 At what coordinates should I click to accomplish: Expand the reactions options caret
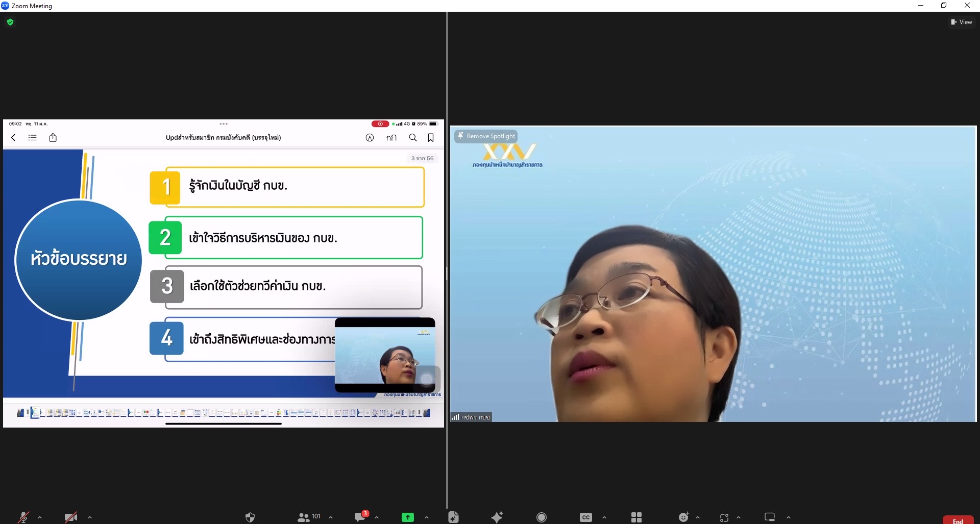(x=698, y=517)
